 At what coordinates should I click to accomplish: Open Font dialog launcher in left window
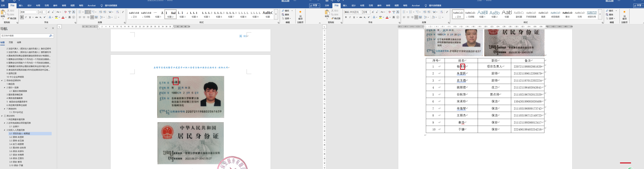pyautogui.click(x=75, y=23)
